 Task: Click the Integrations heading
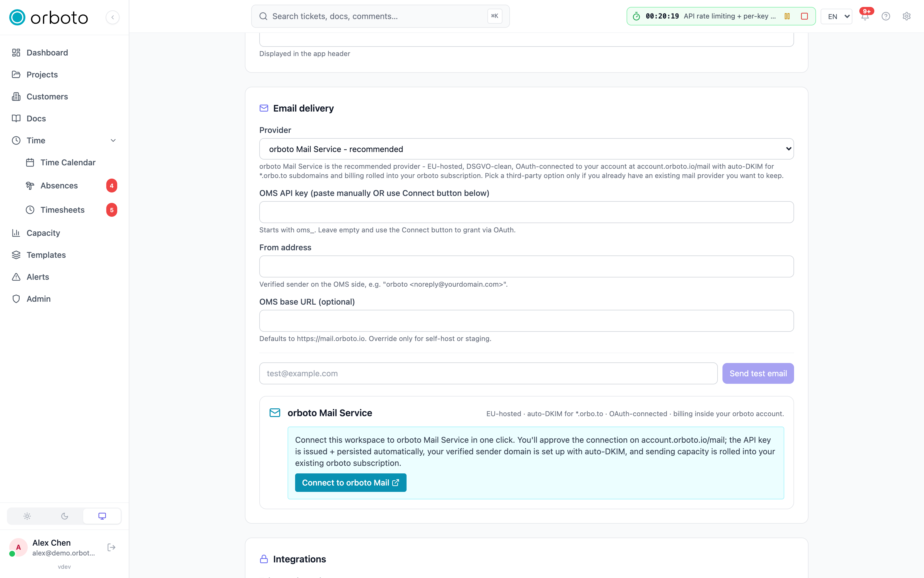300,559
